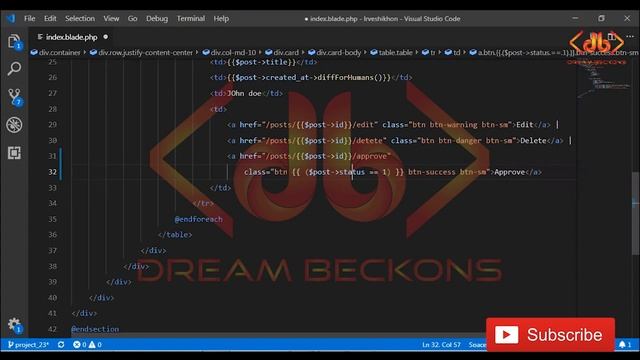Click div.row.justify-content-center breadcrumb

point(141,52)
